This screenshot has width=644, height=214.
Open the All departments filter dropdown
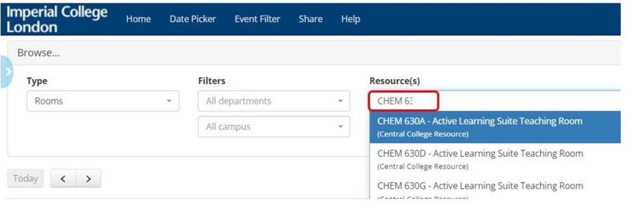coord(274,101)
